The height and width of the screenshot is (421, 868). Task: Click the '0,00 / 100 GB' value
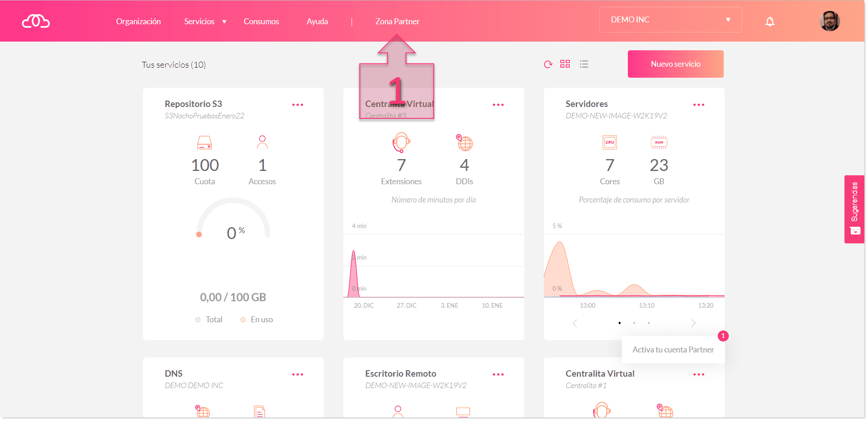[x=233, y=297]
